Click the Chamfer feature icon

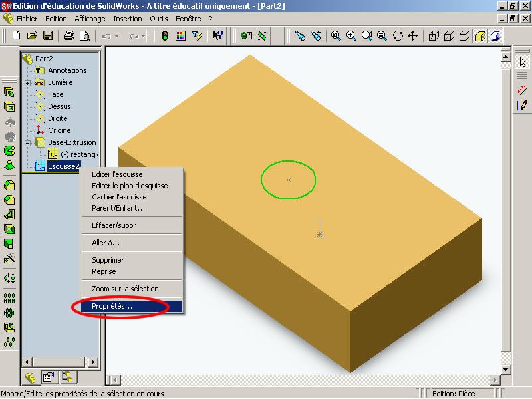point(9,200)
